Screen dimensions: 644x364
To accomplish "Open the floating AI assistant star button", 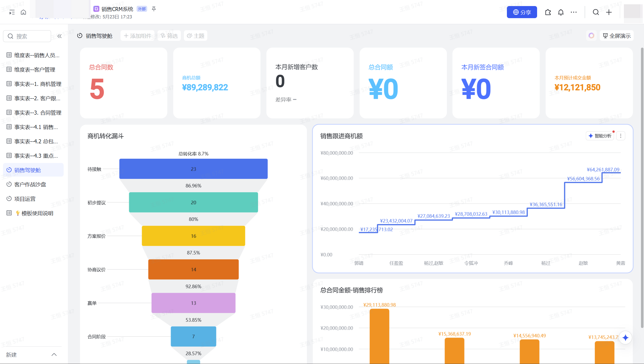I will point(625,338).
